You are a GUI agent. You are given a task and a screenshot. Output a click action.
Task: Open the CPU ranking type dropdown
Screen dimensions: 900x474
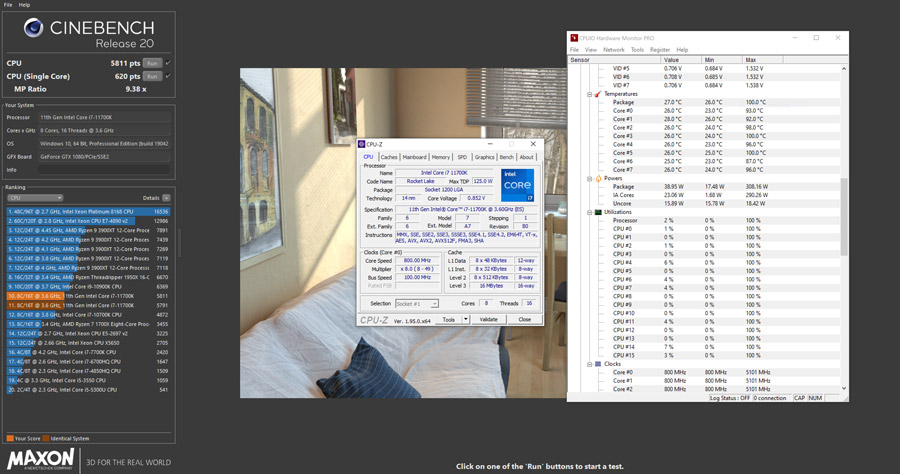(x=35, y=198)
